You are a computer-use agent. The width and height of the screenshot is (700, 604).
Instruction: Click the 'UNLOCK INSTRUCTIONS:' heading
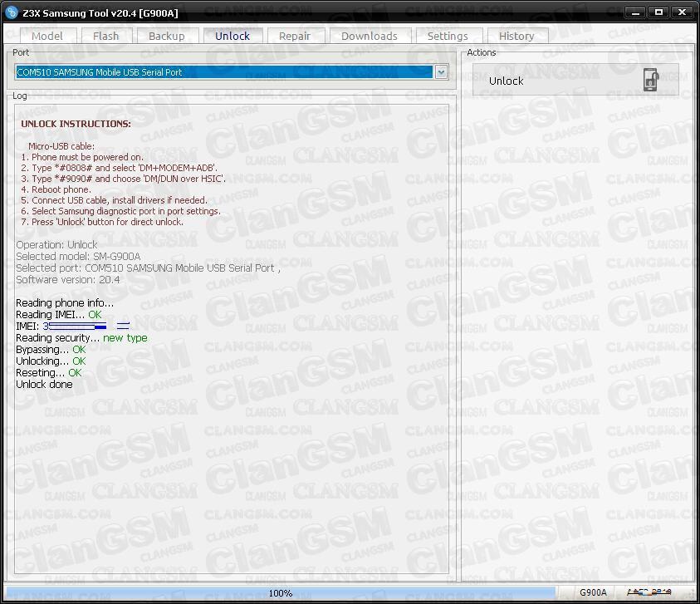[76, 124]
